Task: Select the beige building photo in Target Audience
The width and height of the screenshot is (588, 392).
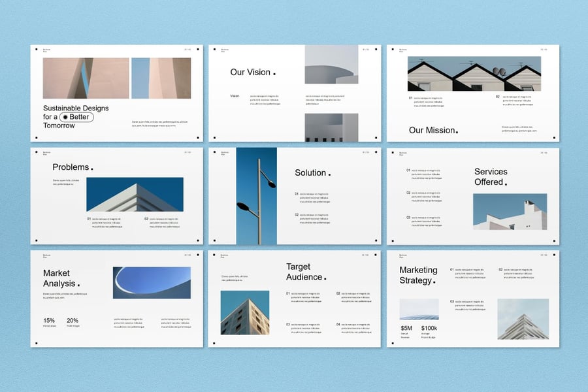Action: (x=244, y=312)
